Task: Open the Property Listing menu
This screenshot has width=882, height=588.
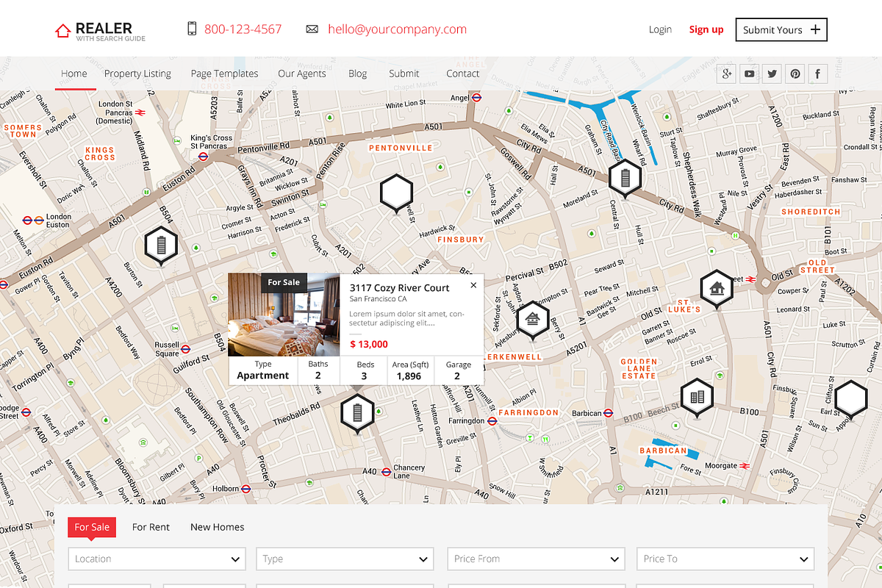Action: (x=137, y=73)
